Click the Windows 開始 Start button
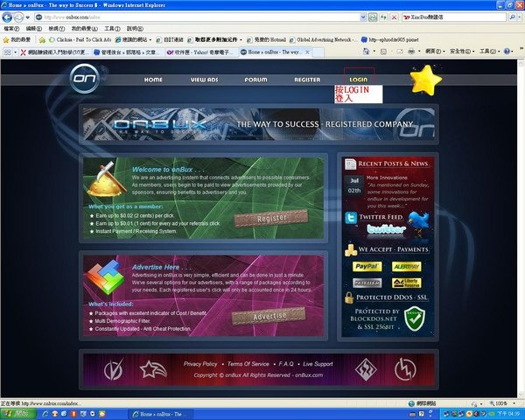 click(17, 414)
